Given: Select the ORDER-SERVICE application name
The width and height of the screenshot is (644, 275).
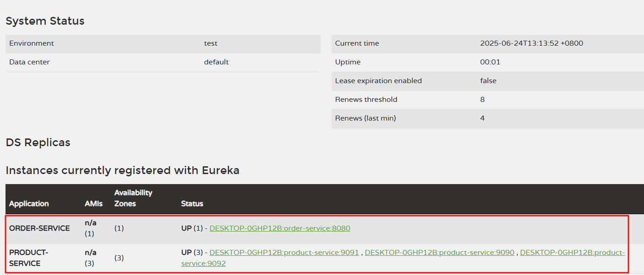Looking at the screenshot, I should (x=39, y=228).
